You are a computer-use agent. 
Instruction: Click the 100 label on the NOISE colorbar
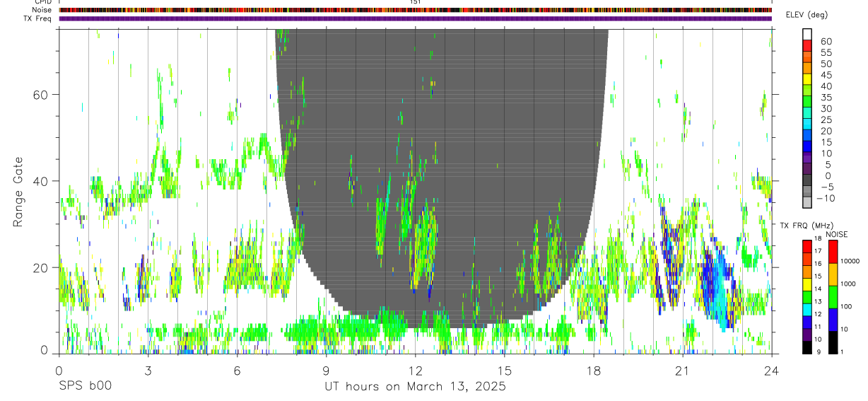(x=845, y=306)
